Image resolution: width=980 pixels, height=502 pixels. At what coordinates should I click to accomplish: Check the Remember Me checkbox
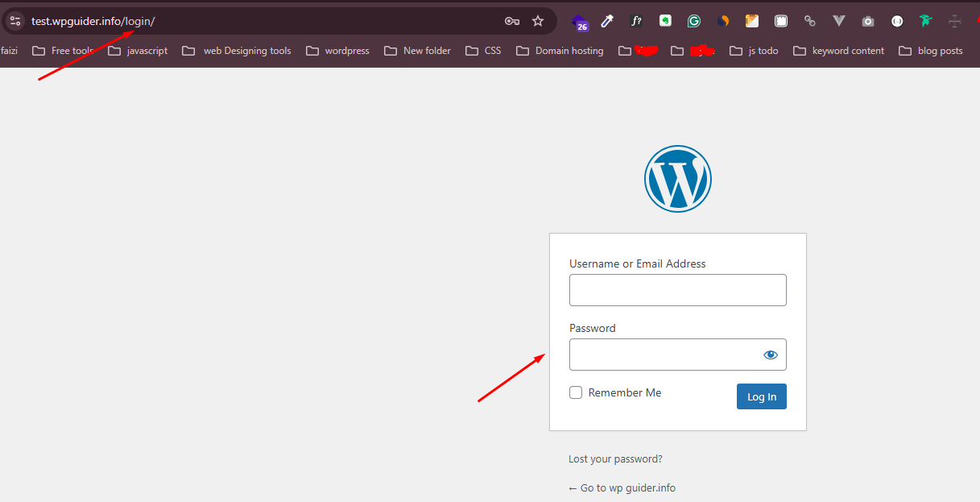(x=576, y=392)
